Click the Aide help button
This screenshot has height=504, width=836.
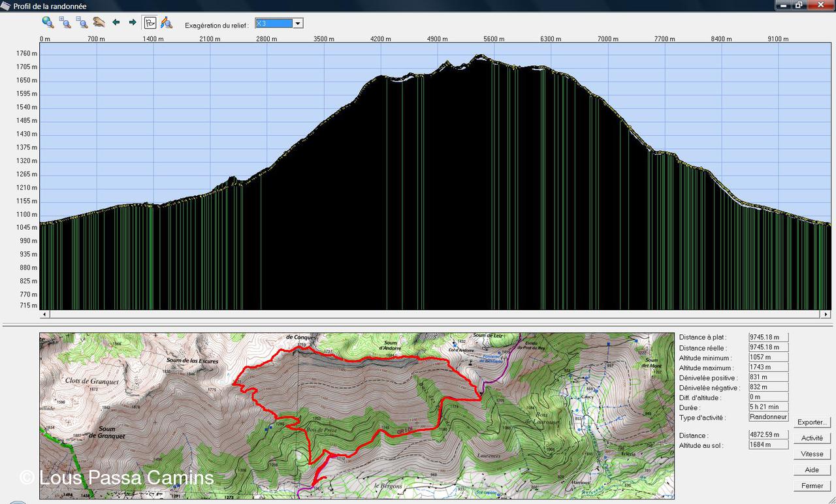pyautogui.click(x=812, y=470)
